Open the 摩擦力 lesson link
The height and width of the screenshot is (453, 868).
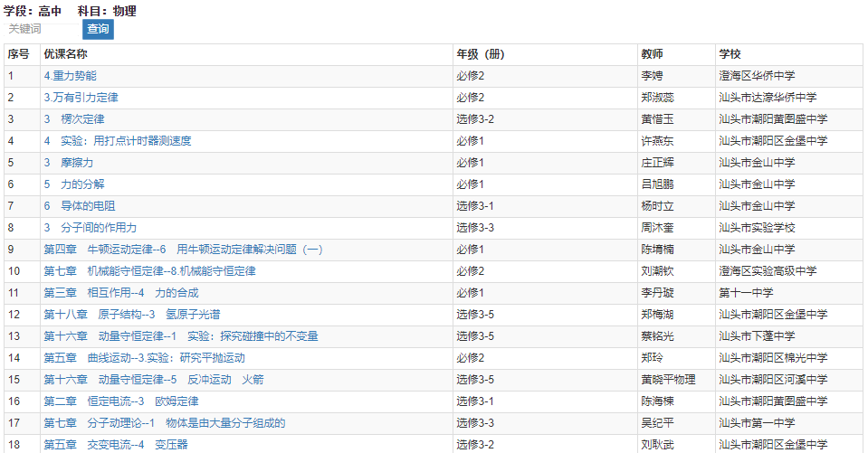pyautogui.click(x=69, y=163)
